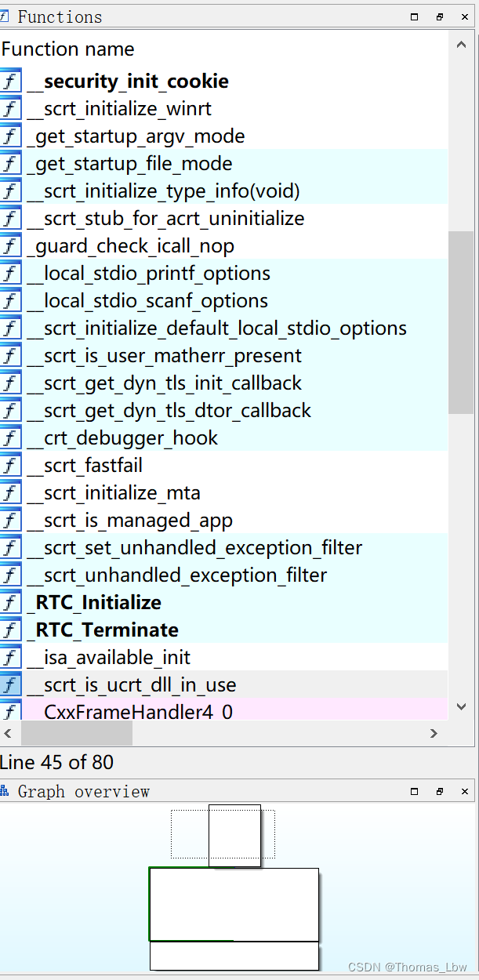The height and width of the screenshot is (980, 479).
Task: Click the central graph node in Graph overview
Action: pos(233,903)
